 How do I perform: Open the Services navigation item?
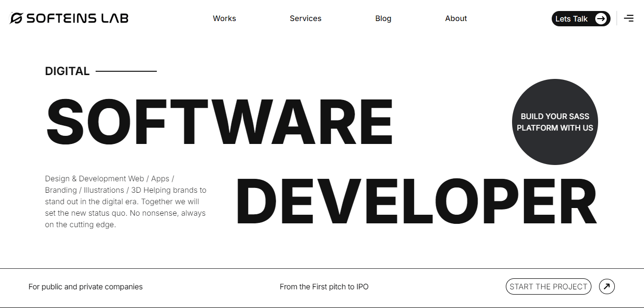pyautogui.click(x=306, y=18)
